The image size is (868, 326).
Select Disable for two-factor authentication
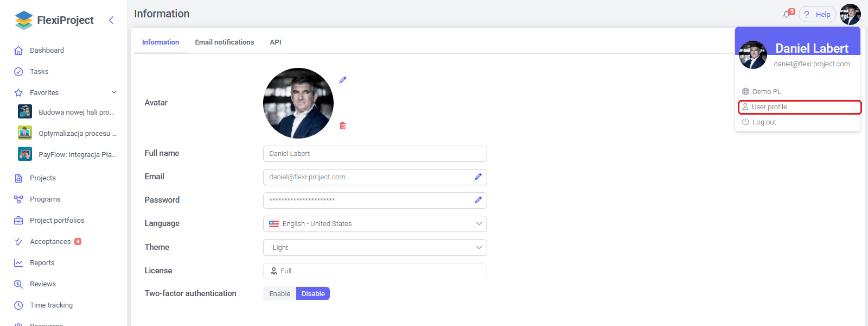tap(313, 293)
